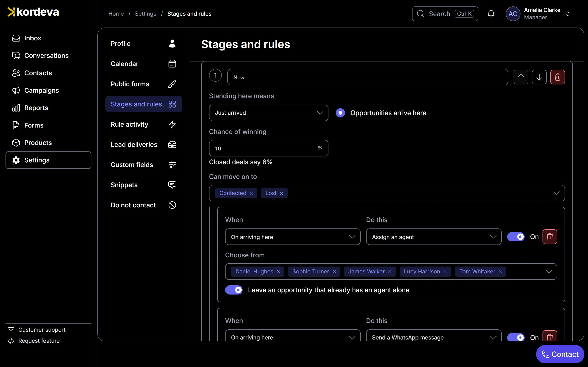Toggle off the Assign an agent rule
This screenshot has width=588, height=367.
[516, 237]
